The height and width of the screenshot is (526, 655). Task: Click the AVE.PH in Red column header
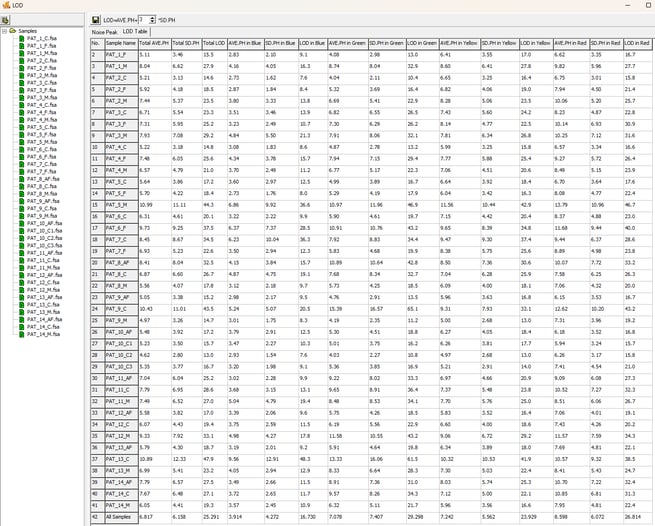571,43
